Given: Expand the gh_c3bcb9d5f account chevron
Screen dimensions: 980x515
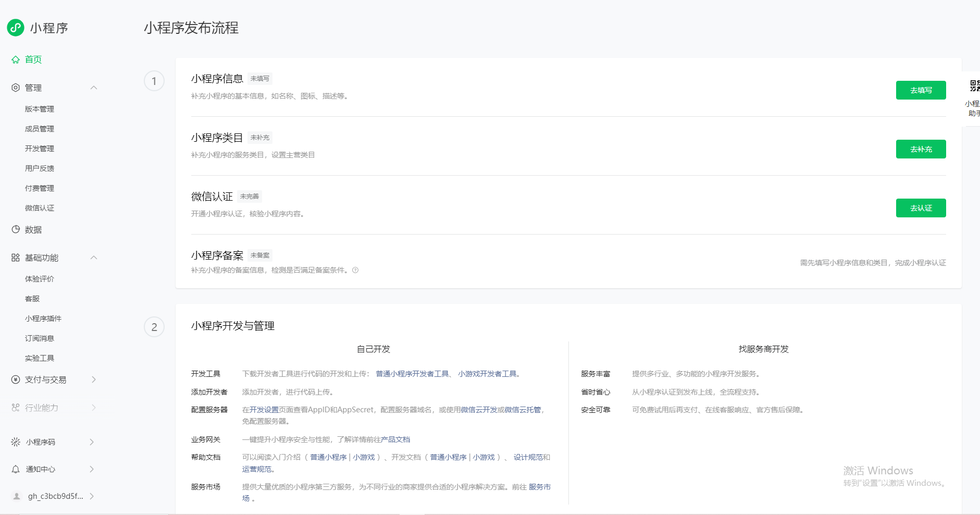Looking at the screenshot, I should (x=92, y=496).
